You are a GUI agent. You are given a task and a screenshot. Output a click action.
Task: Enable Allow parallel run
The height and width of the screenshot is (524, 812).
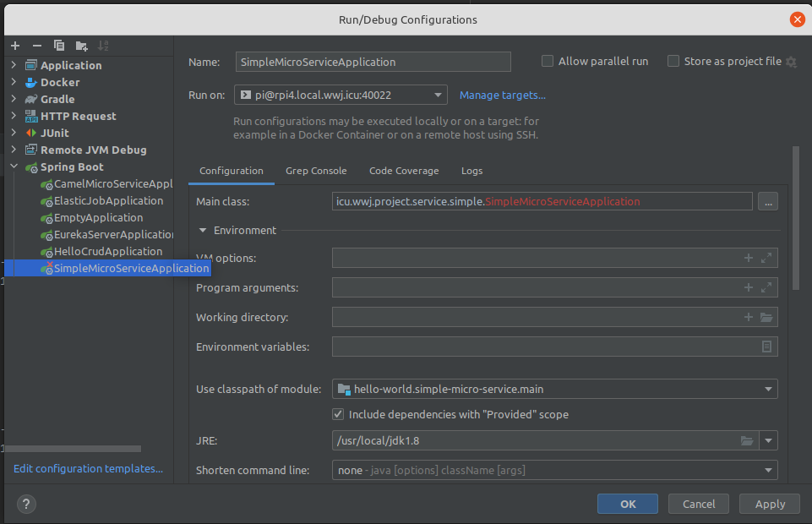548,61
